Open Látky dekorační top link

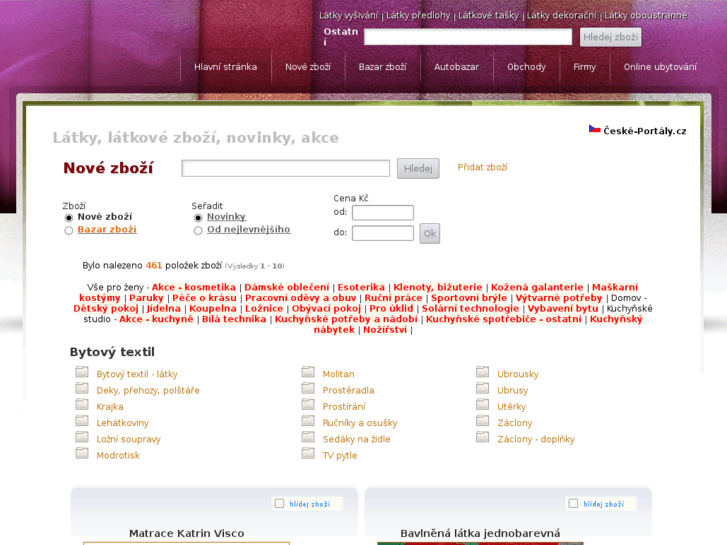[561, 15]
